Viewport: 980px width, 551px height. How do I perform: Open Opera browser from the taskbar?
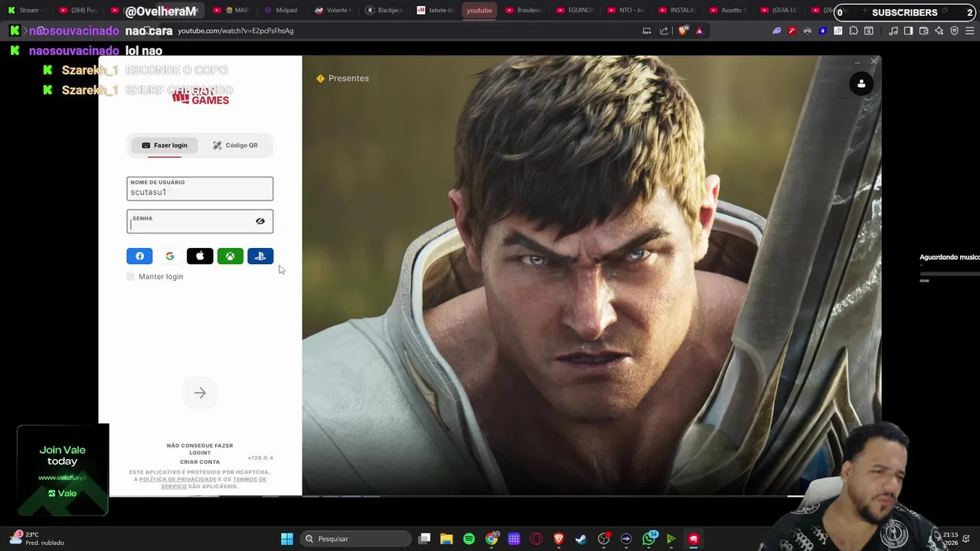click(x=536, y=539)
